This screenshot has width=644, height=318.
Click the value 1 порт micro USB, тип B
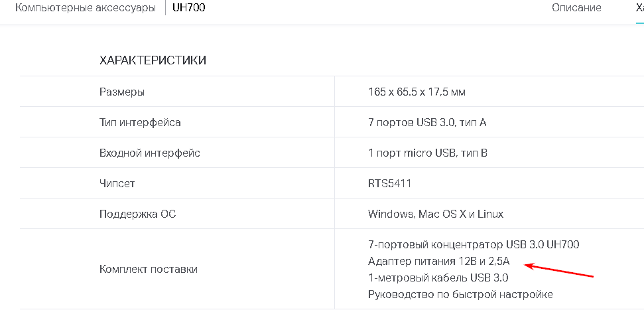[428, 153]
